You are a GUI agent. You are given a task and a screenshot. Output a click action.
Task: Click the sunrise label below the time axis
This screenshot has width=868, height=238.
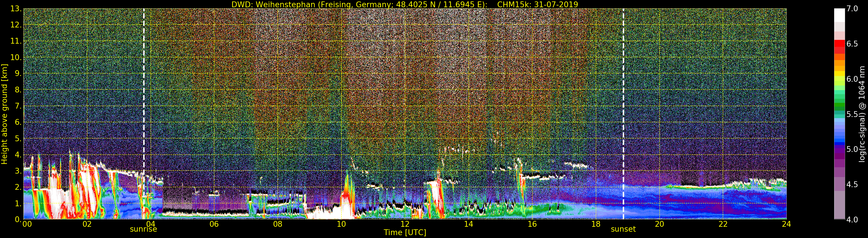[143, 229]
